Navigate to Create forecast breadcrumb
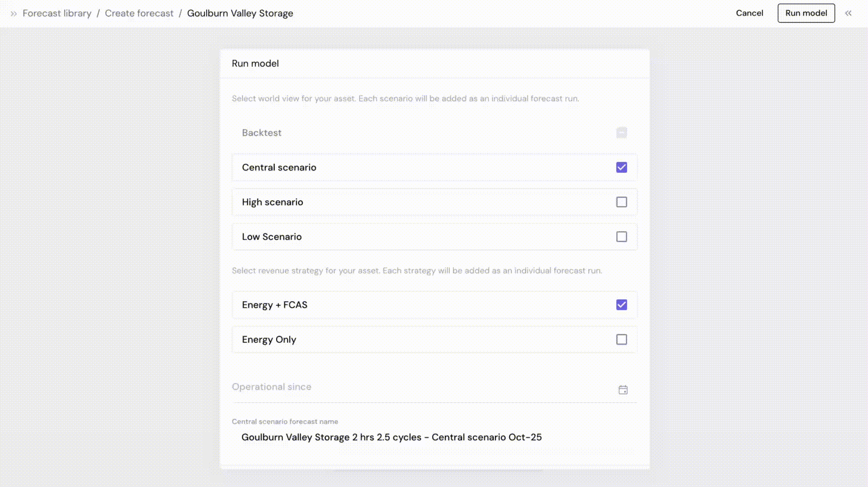The height and width of the screenshot is (487, 868). [x=139, y=14]
